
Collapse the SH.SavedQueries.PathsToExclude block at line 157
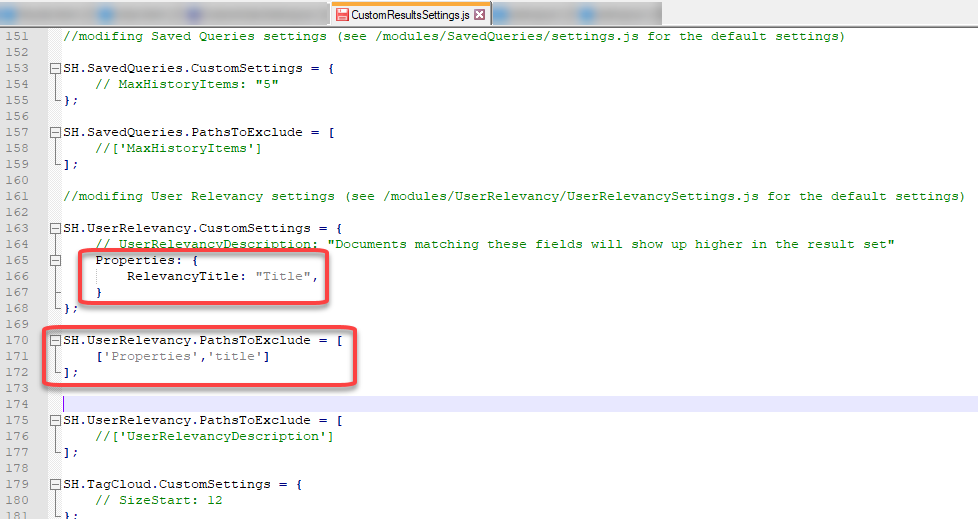(x=56, y=132)
